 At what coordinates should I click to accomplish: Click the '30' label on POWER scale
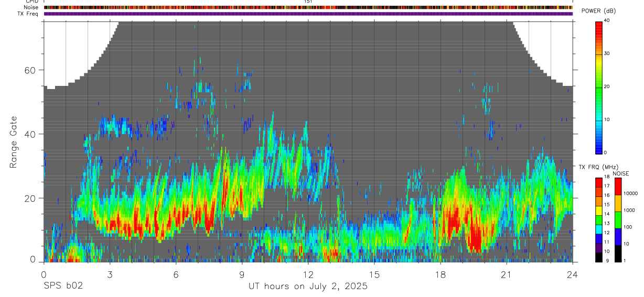[x=607, y=54]
